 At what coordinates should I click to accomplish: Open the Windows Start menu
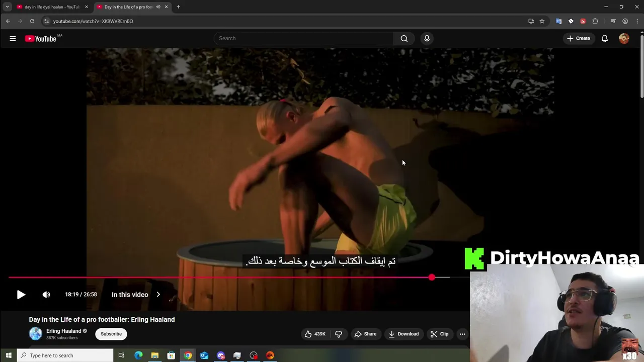[x=9, y=355]
